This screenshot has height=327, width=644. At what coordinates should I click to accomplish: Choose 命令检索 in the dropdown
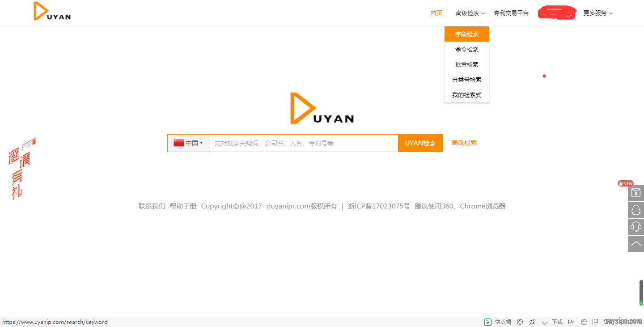pyautogui.click(x=466, y=49)
